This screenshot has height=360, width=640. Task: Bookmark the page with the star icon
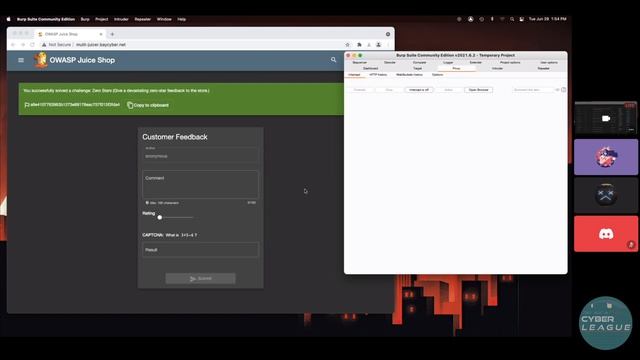pyautogui.click(x=347, y=44)
